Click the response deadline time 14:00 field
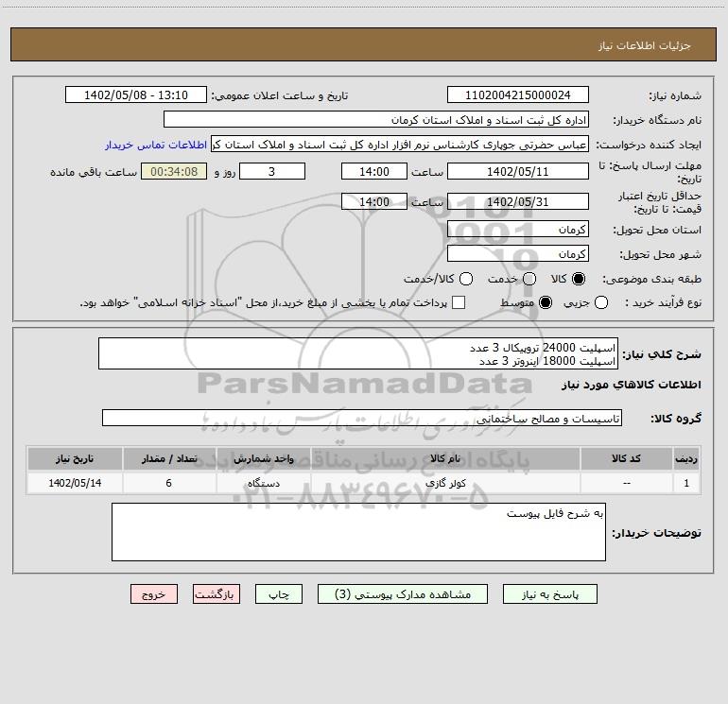 pyautogui.click(x=374, y=171)
